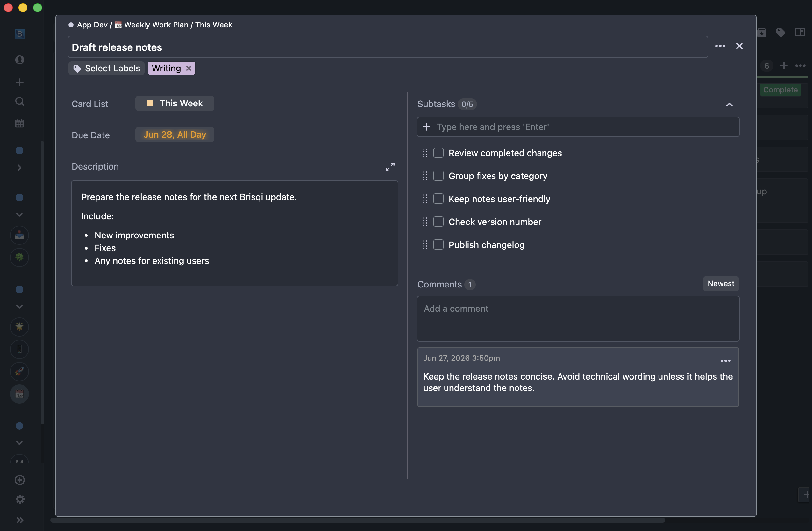Image resolution: width=812 pixels, height=531 pixels.
Task: Open the rocket board icon
Action: click(19, 372)
